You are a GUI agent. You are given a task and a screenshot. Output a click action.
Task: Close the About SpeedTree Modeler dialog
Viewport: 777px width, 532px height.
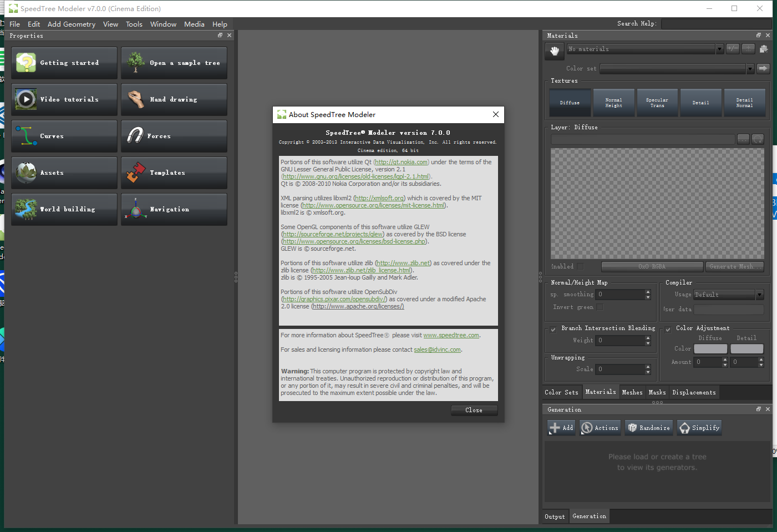click(x=496, y=114)
